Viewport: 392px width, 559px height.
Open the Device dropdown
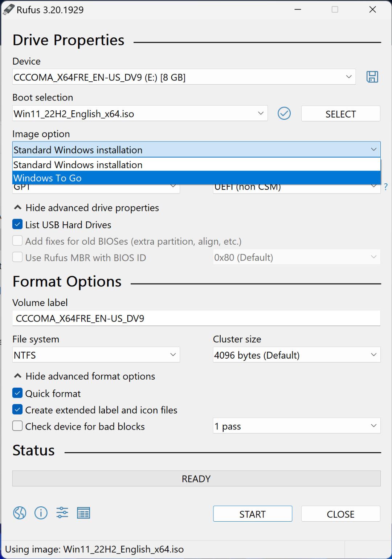(x=184, y=77)
